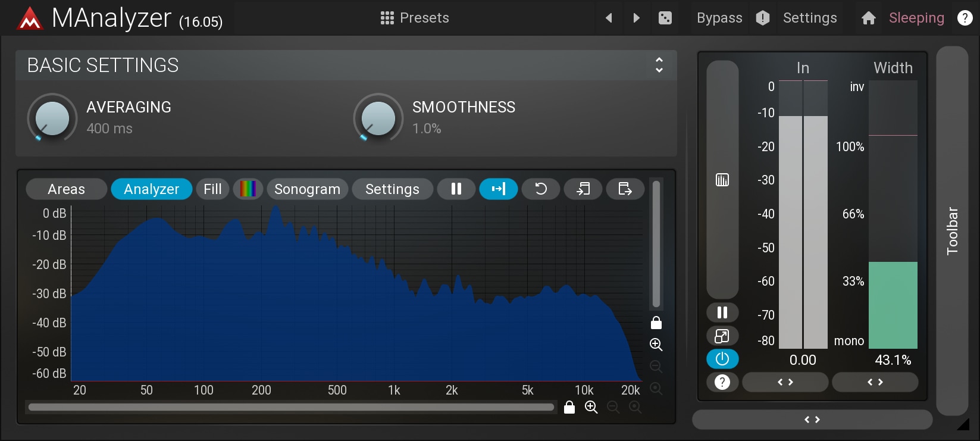Click the wide arrows bar under meters
Screen dimensions: 980x441
812,420
